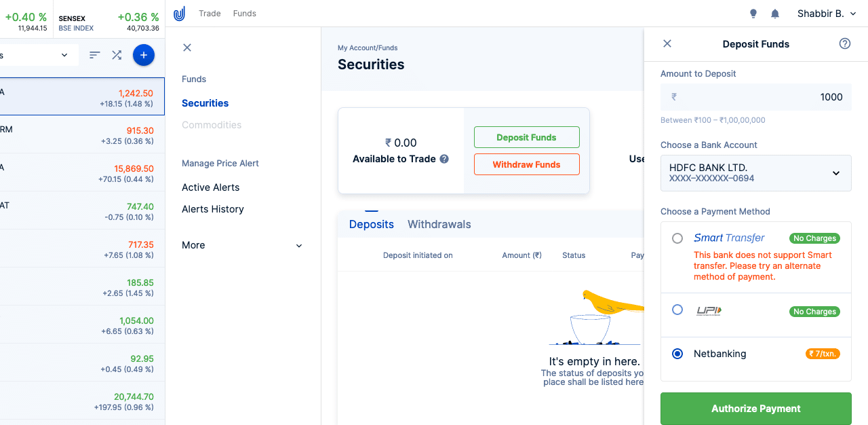Viewport: 868px width, 425px height.
Task: Click the blue plus add button
Action: pos(144,55)
